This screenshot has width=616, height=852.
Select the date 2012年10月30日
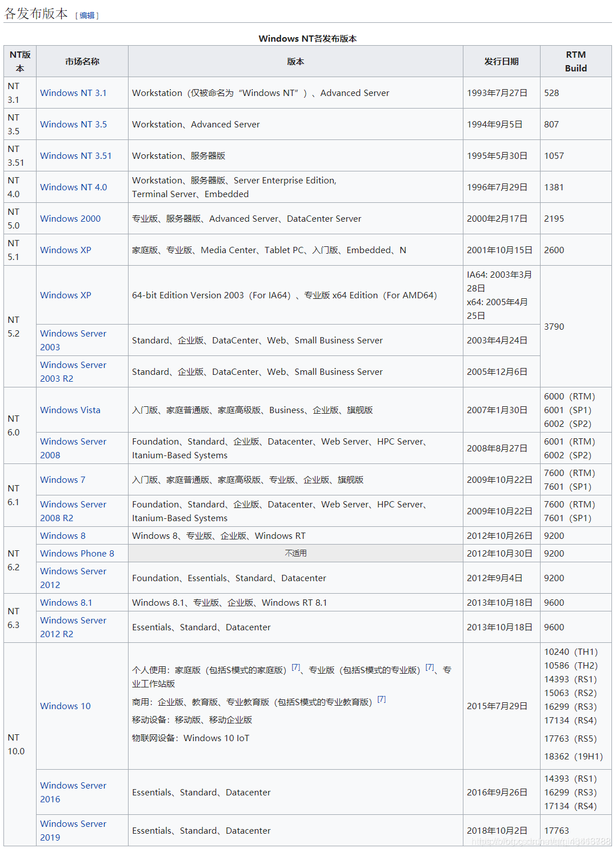click(x=499, y=554)
